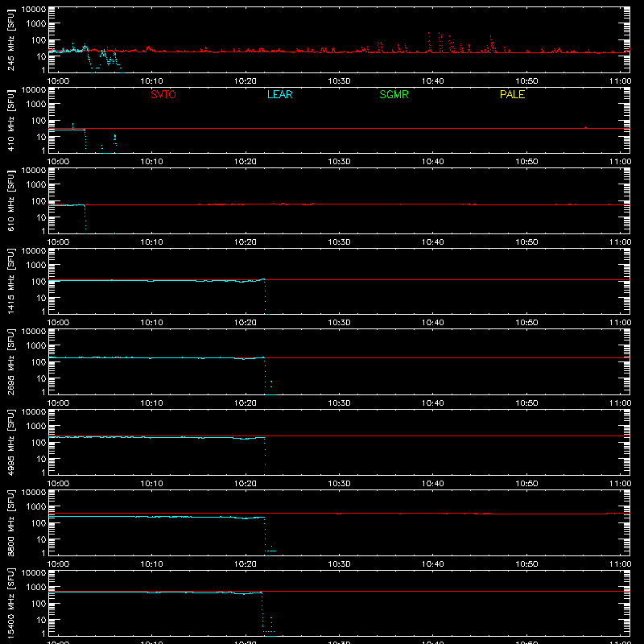
Task: Select the '2695 MHz [SFU]' axis label
Action: pyautogui.click(x=11, y=361)
